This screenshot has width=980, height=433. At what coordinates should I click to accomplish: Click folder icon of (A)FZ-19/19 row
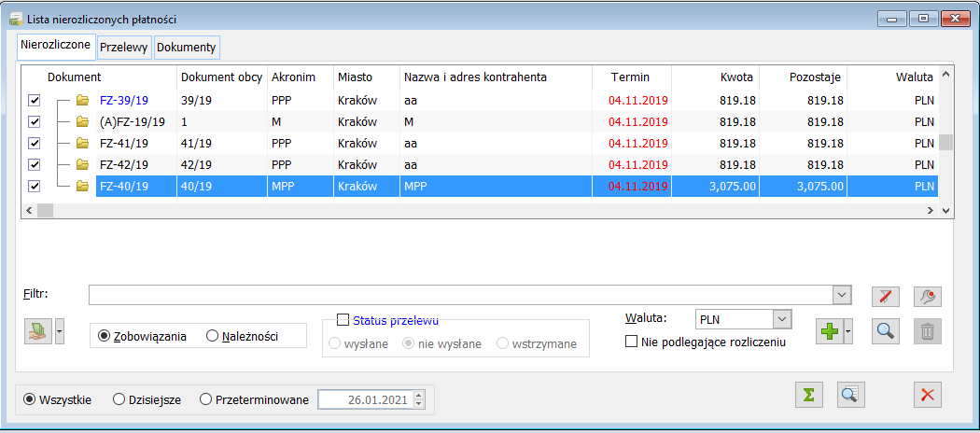[82, 121]
